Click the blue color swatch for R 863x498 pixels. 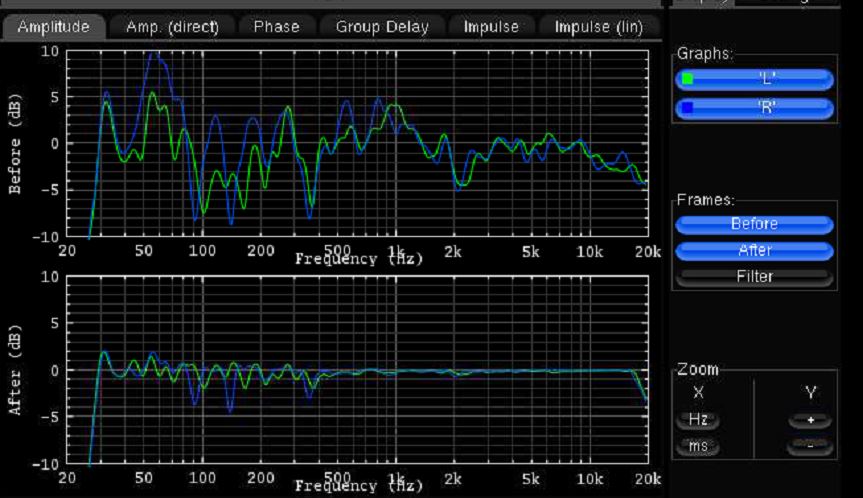(x=687, y=107)
